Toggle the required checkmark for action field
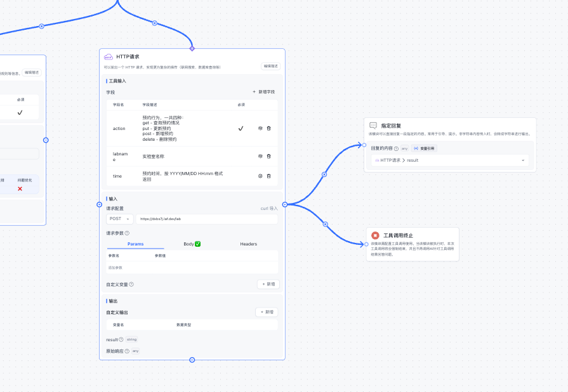The image size is (568, 392). coord(241,128)
